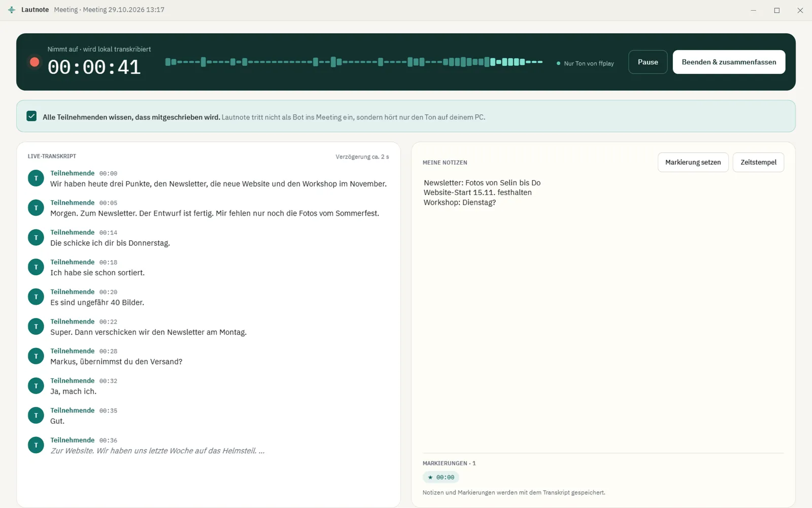Click the speaker avatar at 00:14 entry
The height and width of the screenshot is (508, 812).
[36, 238]
